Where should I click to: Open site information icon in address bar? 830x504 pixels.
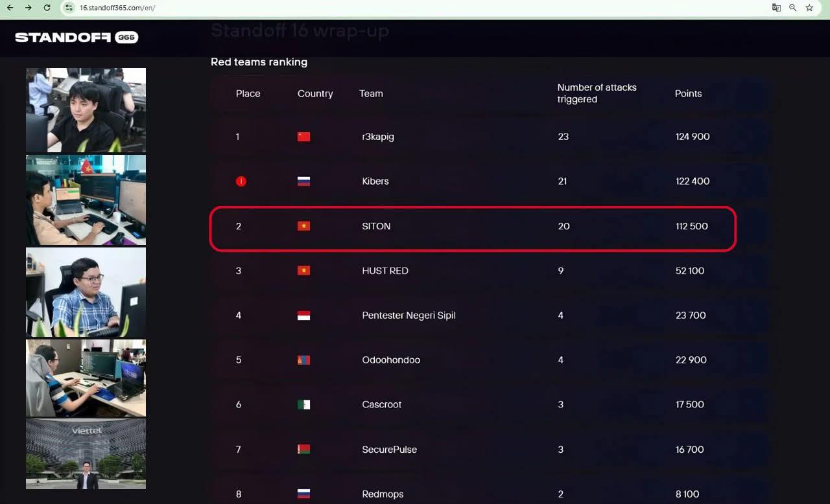[x=69, y=8]
